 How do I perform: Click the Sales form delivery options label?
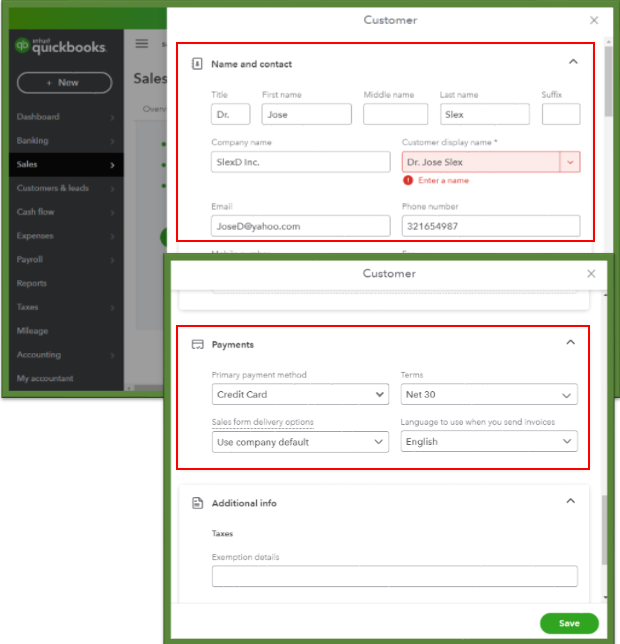click(x=263, y=422)
